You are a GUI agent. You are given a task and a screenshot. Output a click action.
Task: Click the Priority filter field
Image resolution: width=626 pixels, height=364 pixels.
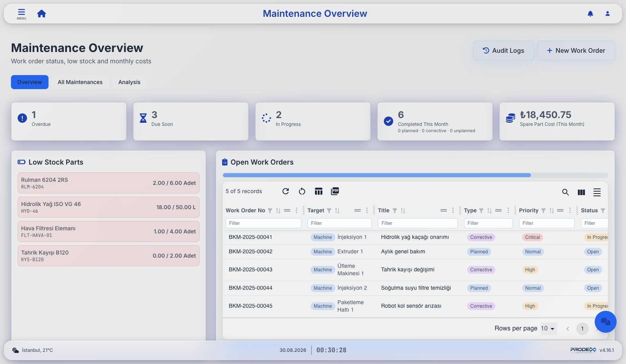[547, 223]
